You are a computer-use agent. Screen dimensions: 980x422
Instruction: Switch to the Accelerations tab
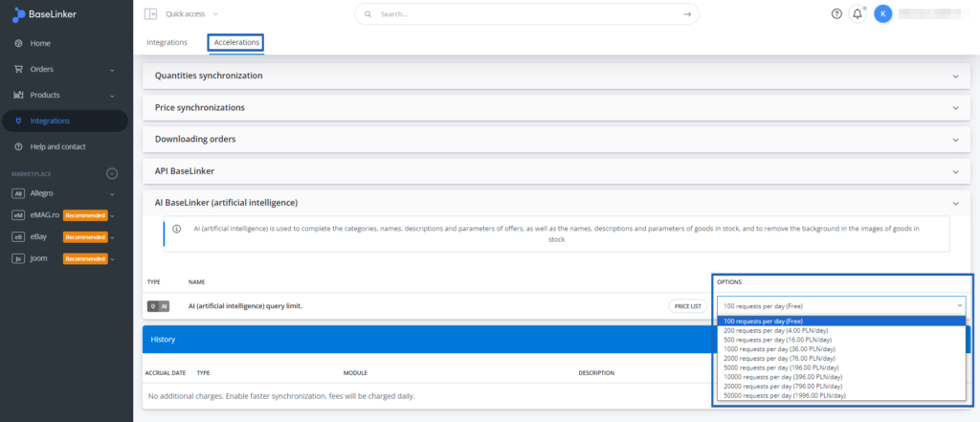click(x=236, y=42)
